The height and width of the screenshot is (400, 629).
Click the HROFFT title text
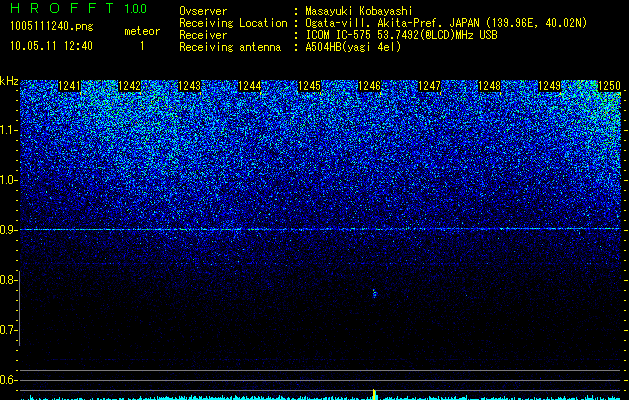pos(62,8)
